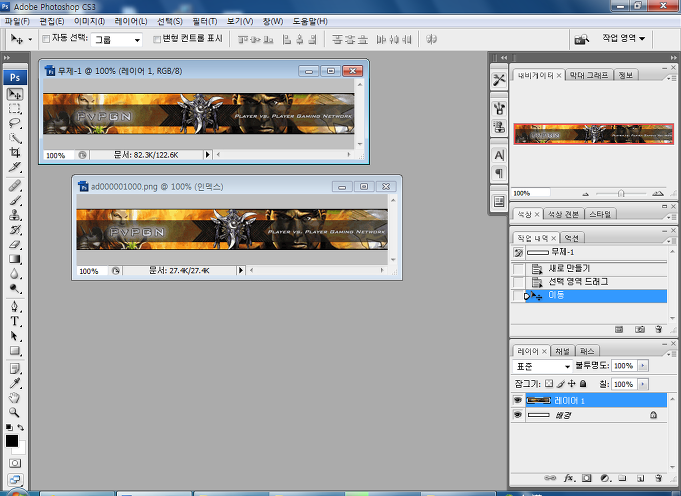Select the Eraser tool
This screenshot has height=496, width=681.
click(15, 245)
